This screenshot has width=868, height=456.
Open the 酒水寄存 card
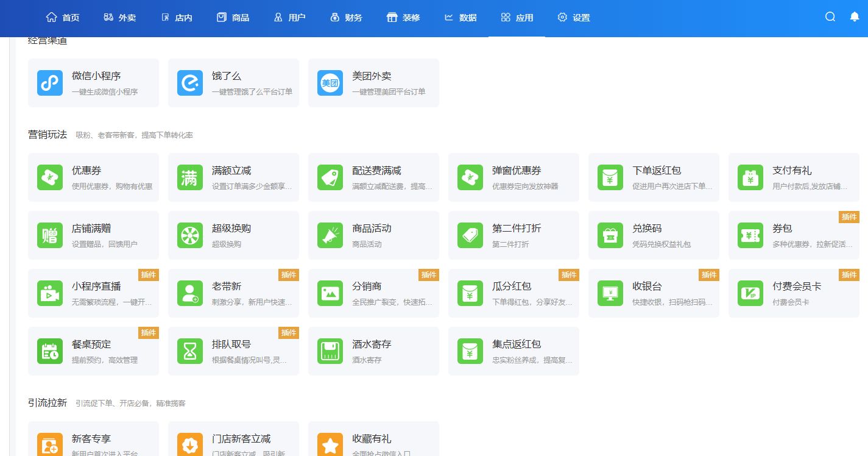tap(373, 351)
